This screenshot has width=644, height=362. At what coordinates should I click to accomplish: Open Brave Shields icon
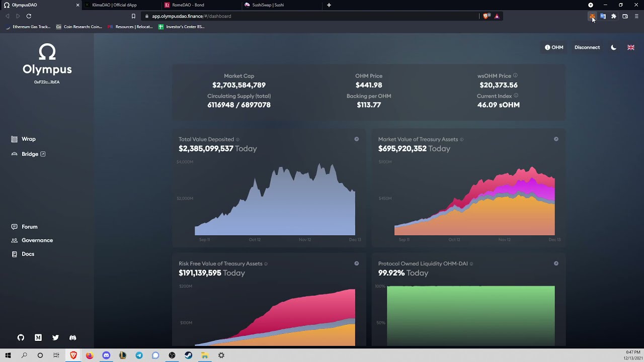tap(486, 16)
